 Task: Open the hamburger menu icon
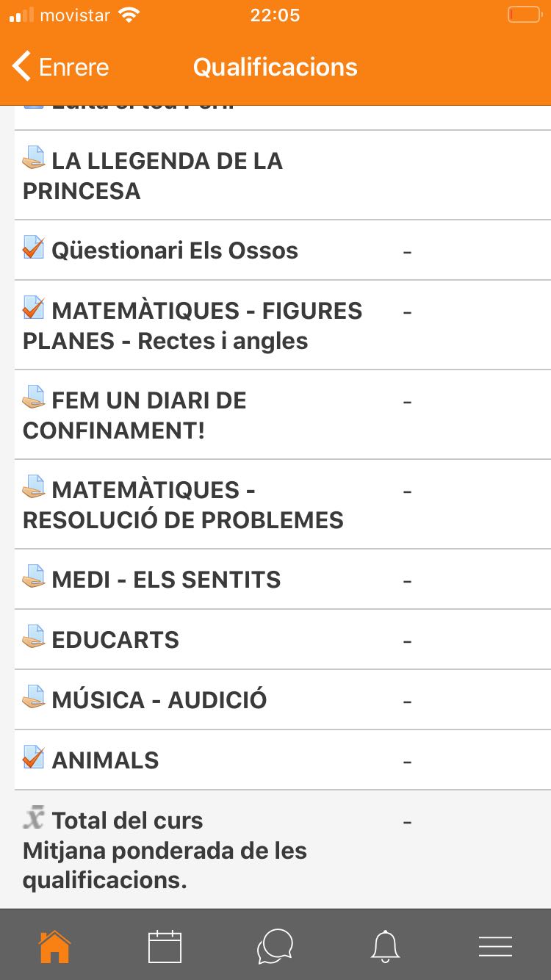[495, 946]
